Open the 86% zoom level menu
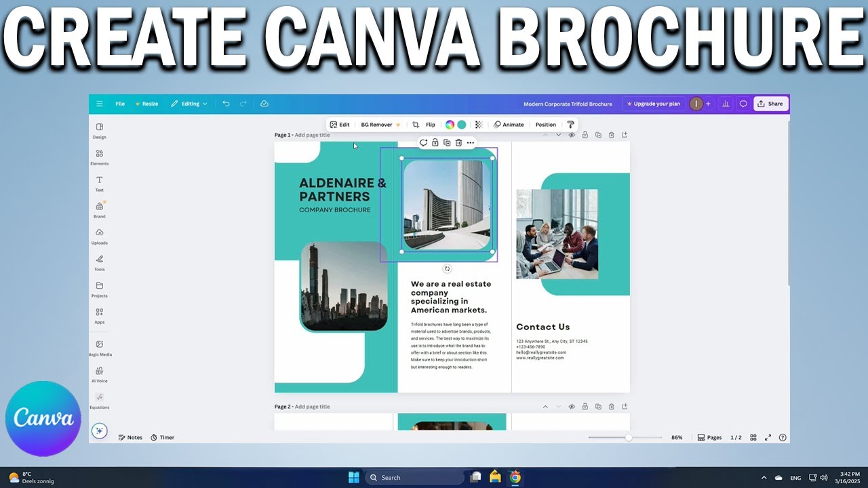 click(x=677, y=438)
